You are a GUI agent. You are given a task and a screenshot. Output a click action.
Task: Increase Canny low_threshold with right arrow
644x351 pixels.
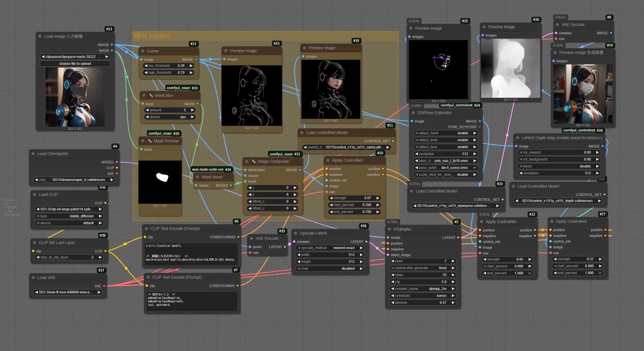191,66
